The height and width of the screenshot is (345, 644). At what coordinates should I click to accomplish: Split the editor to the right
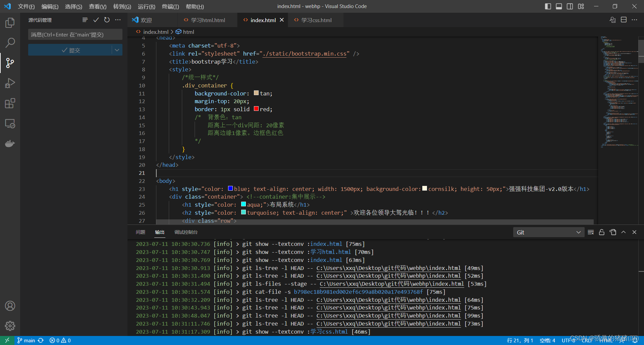coord(624,20)
